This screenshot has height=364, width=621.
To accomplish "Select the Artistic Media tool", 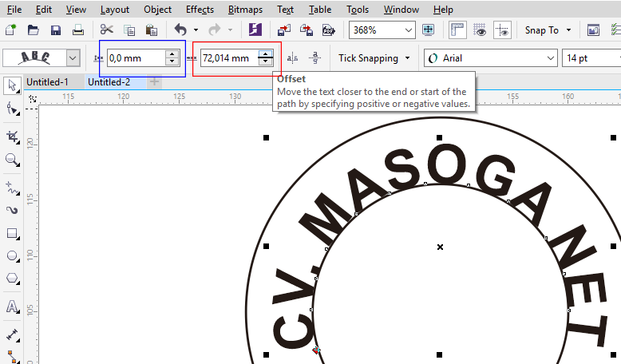I will click(x=12, y=210).
